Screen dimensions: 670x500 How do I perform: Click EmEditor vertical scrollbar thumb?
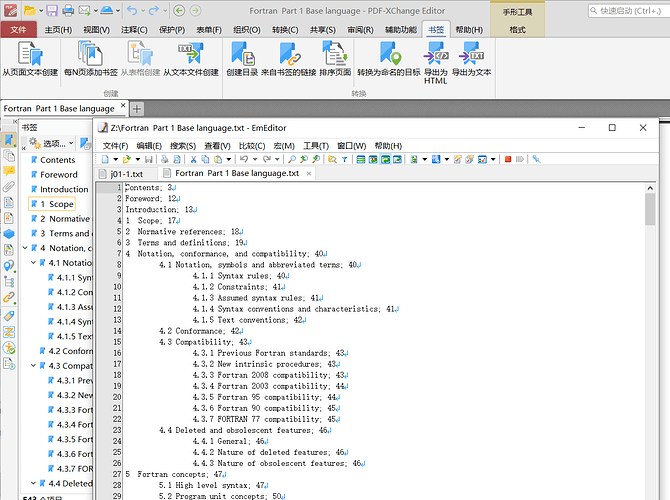click(650, 209)
